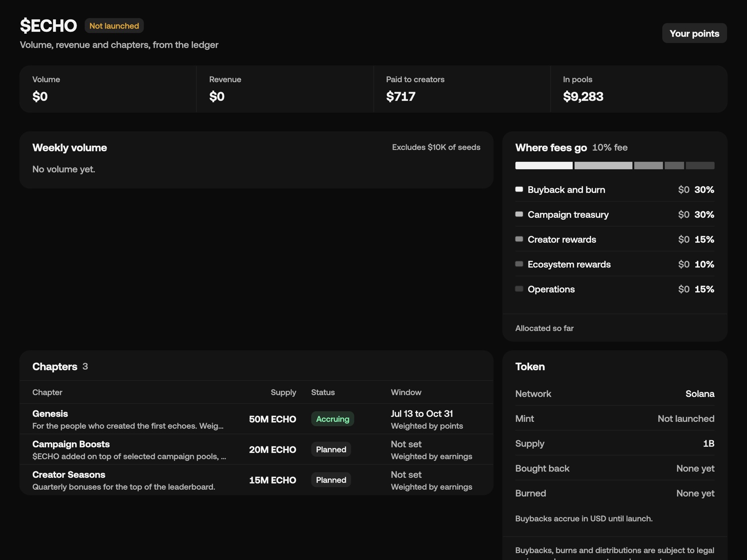This screenshot has width=747, height=560.
Task: Click the Excludes $10K of seeds note
Action: (x=436, y=147)
